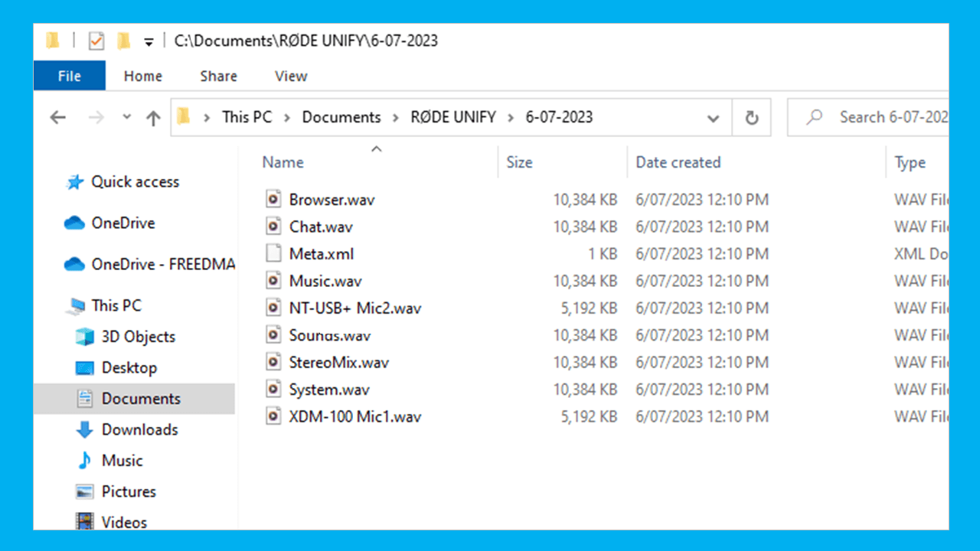Click the checkbox icon in Quick Access Toolbar
The height and width of the screenshot is (551, 980).
pyautogui.click(x=96, y=41)
